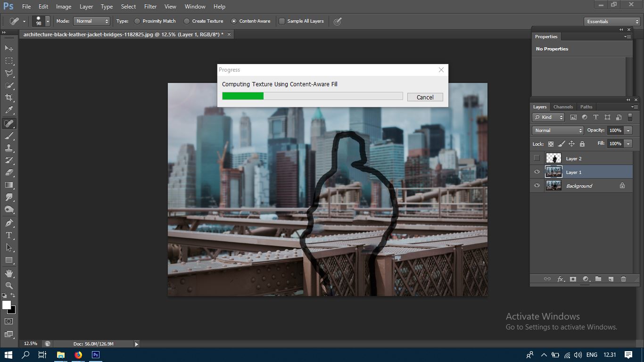The height and width of the screenshot is (362, 644).
Task: Select the Pen tool
Action: 9,222
